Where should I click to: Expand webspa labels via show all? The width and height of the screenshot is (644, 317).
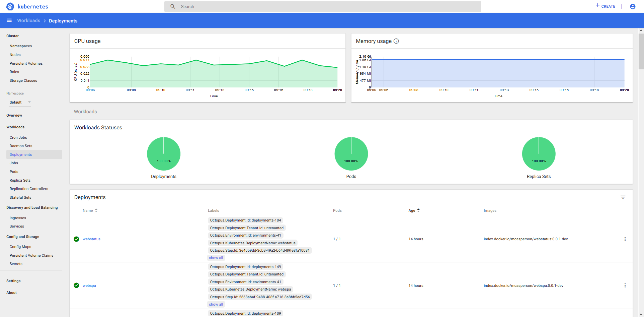(x=216, y=304)
